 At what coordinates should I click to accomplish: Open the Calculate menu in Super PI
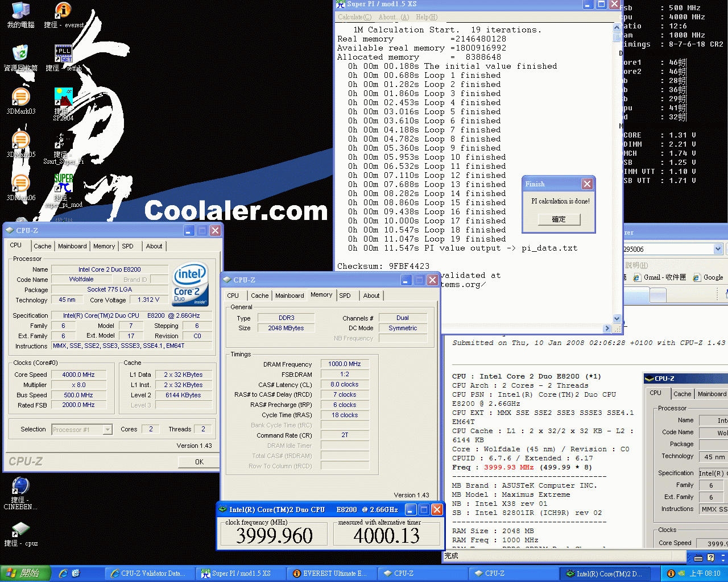pyautogui.click(x=354, y=17)
